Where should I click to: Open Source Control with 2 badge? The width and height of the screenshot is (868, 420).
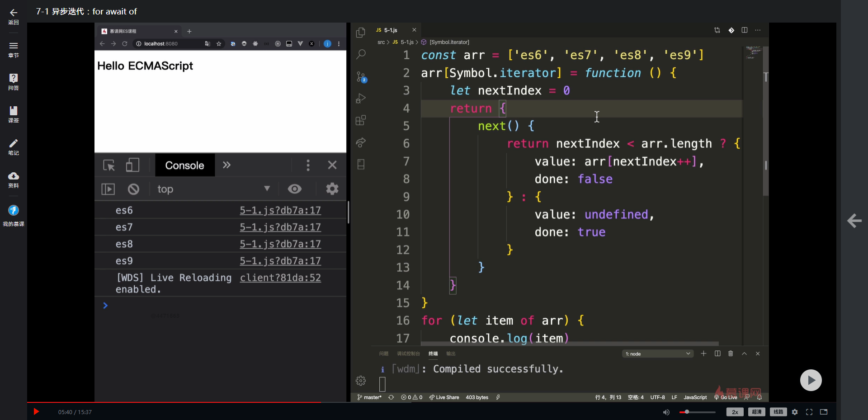click(x=361, y=76)
